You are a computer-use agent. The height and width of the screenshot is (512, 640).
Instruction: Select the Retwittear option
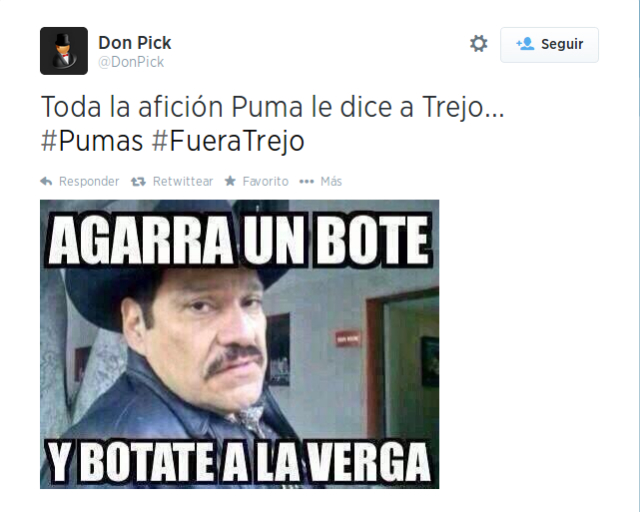(183, 181)
